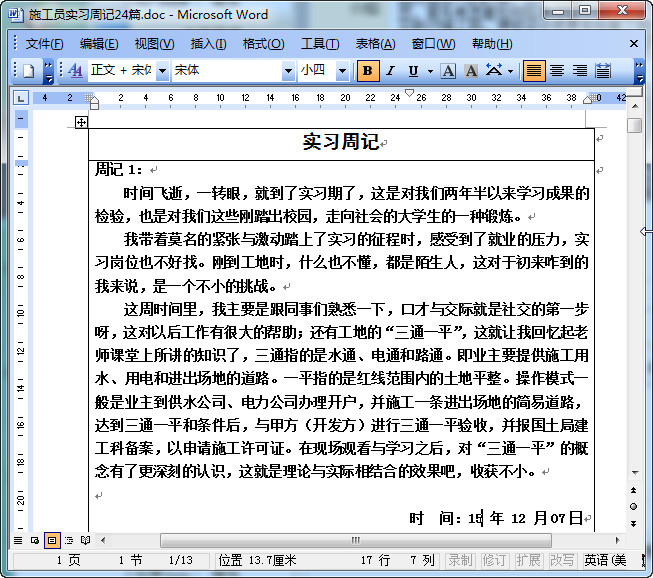Expand the font size dropdown arrow
Image resolution: width=653 pixels, height=578 pixels.
pos(342,71)
